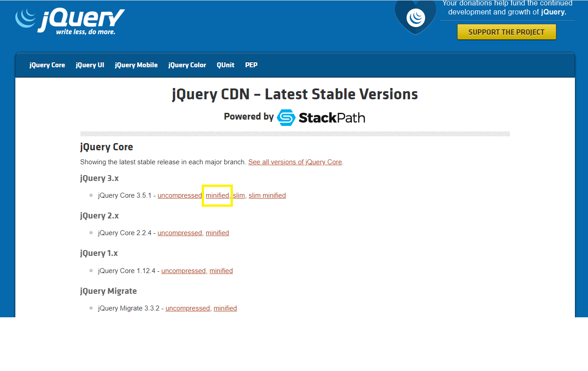Click minified link for jQuery Core 3.5.1
This screenshot has width=588, height=371.
[218, 195]
